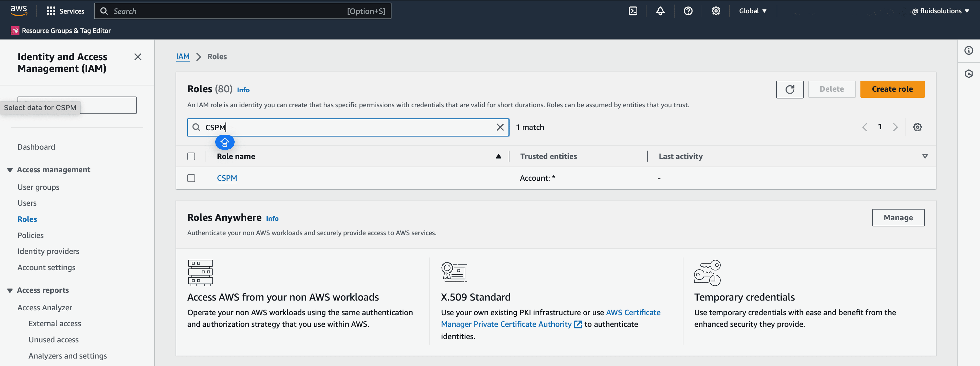The width and height of the screenshot is (980, 366).
Task: Click the Trusted entities column header
Action: [x=548, y=156]
